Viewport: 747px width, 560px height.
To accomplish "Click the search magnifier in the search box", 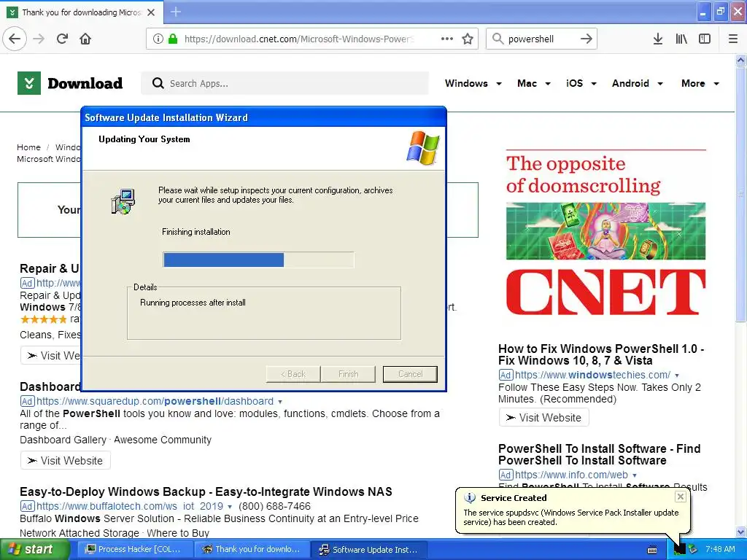I will coord(498,39).
